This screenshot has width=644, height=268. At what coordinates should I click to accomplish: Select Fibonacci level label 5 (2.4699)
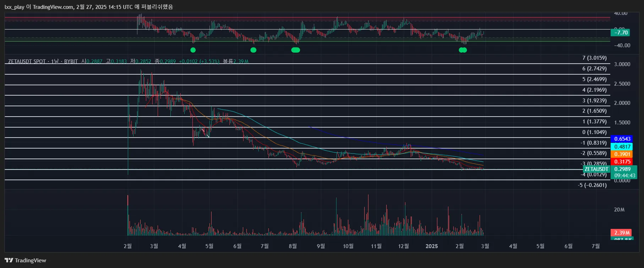tap(594, 79)
